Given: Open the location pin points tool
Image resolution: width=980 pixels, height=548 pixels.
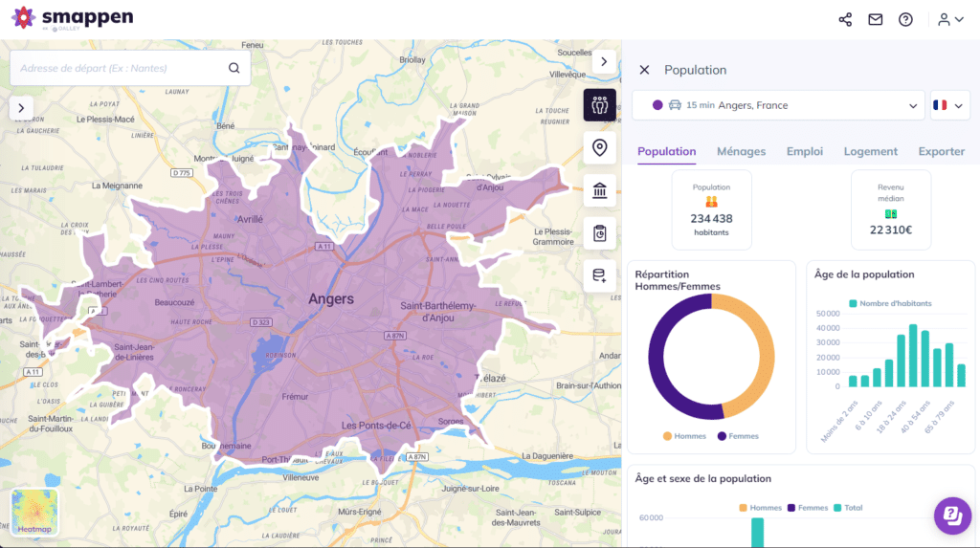Looking at the screenshot, I should (x=600, y=148).
